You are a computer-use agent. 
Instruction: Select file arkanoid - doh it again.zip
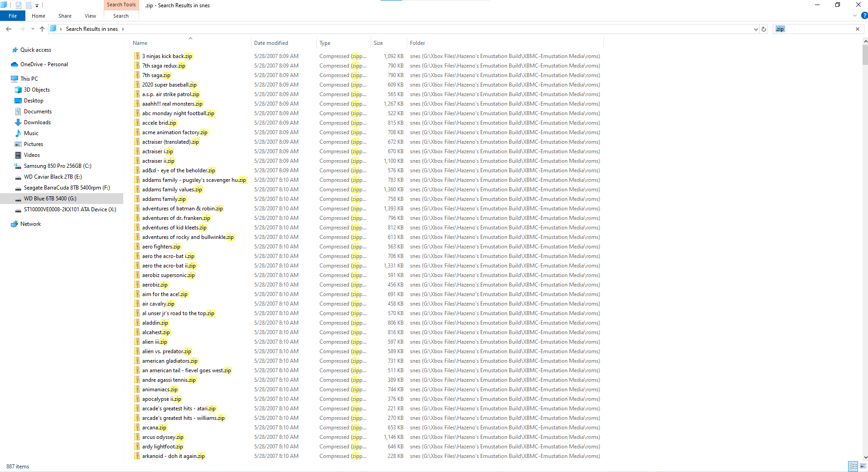coord(174,456)
